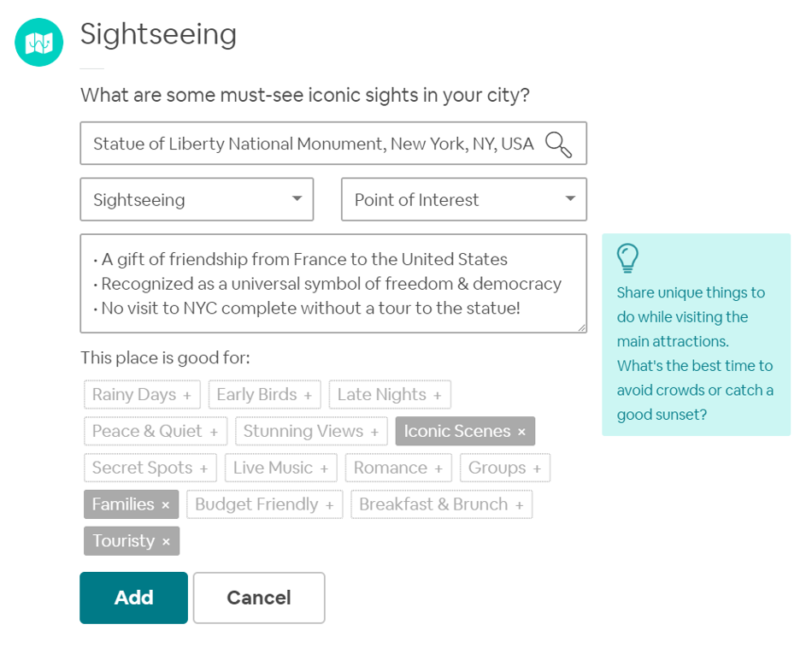
Task: Add the Late Nights tag
Action: tap(390, 395)
